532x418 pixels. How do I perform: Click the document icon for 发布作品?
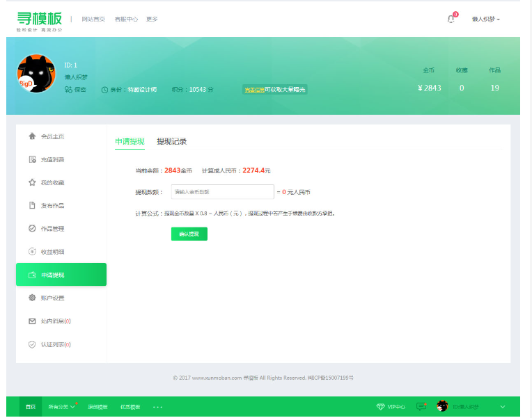click(x=32, y=205)
